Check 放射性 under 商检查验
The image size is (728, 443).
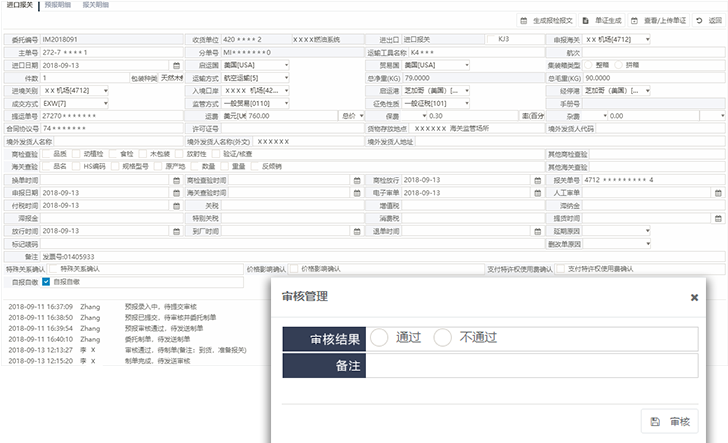tap(179, 154)
